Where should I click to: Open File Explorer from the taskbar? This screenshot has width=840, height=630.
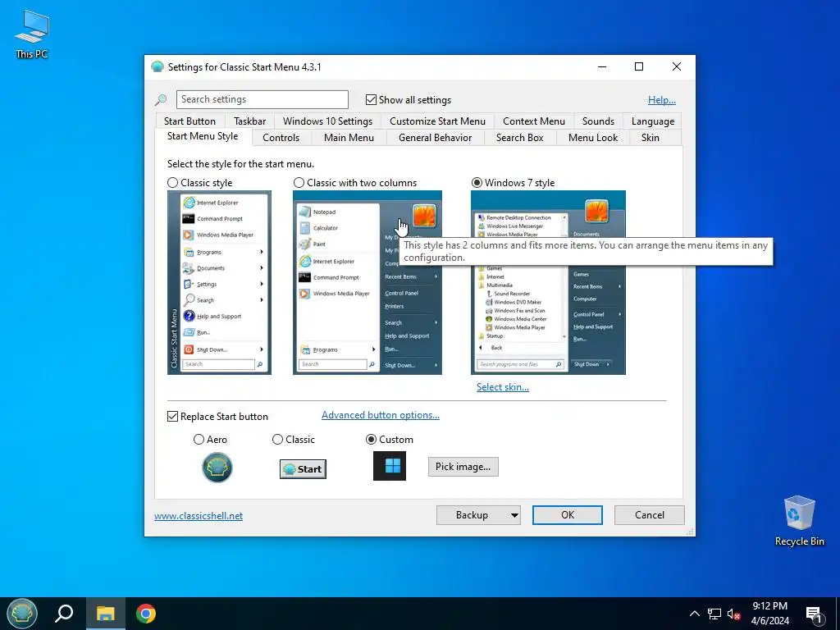106,614
